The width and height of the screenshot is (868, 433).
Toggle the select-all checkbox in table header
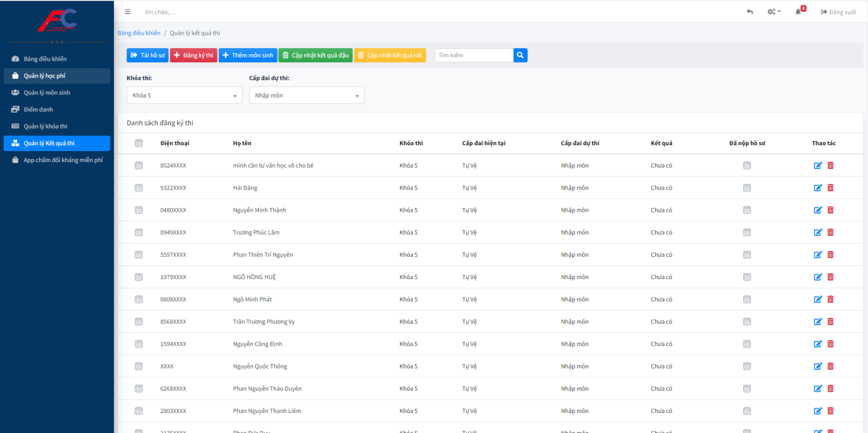coord(139,143)
